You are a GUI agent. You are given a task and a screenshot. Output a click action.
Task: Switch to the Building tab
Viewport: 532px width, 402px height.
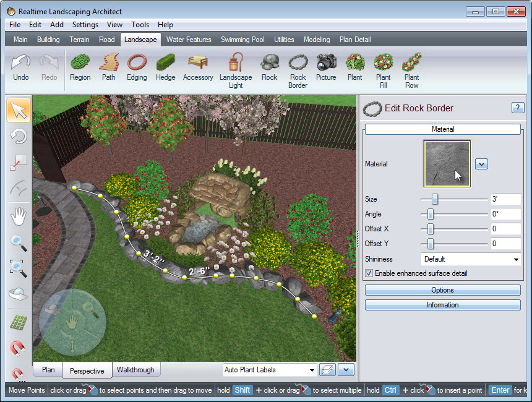click(x=48, y=40)
